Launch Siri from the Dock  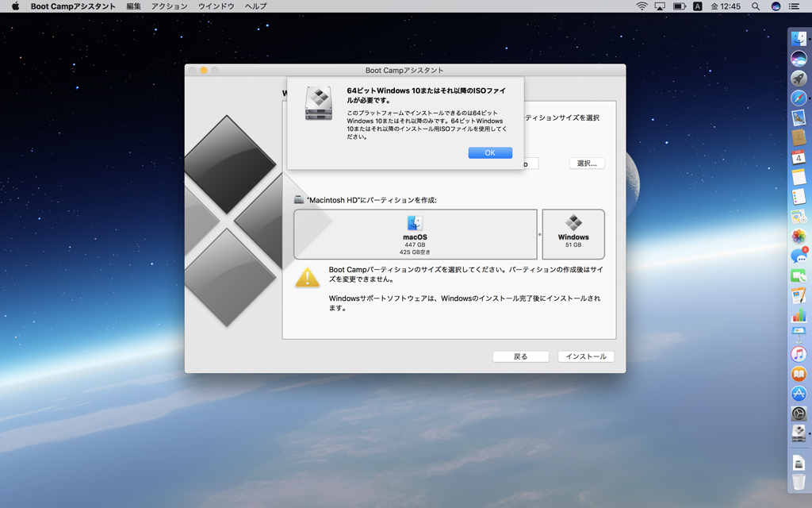click(799, 59)
